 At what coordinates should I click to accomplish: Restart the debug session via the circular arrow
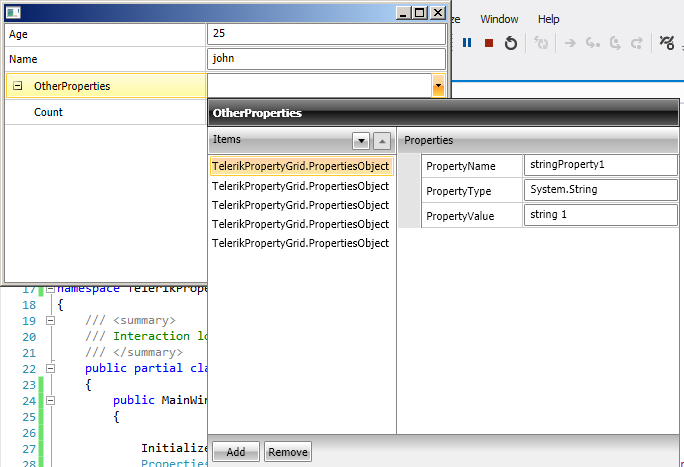(x=511, y=43)
